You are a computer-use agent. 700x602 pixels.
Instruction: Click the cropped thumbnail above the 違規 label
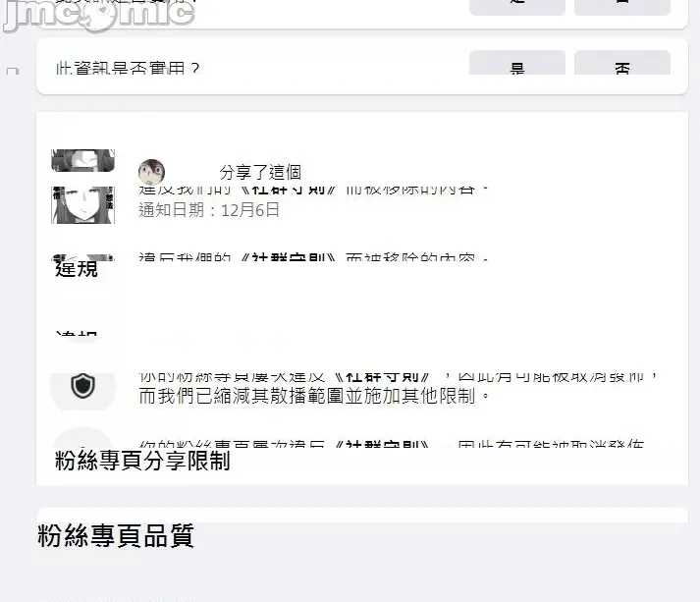click(83, 257)
